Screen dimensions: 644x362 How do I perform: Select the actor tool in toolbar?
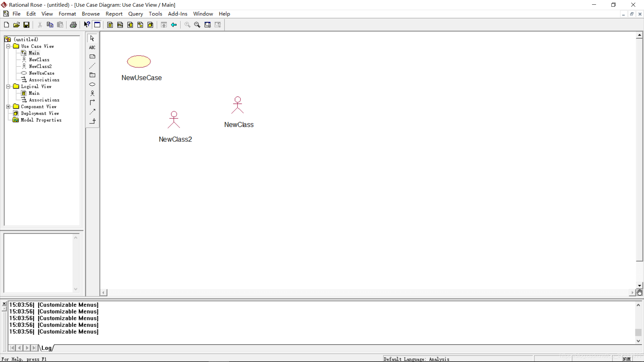coord(92,93)
